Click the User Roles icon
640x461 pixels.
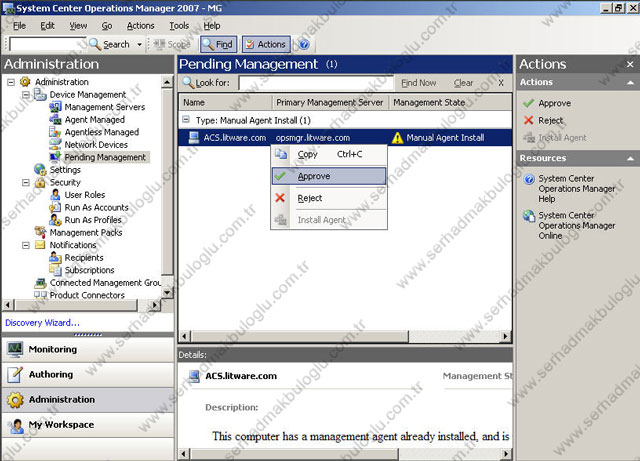pyautogui.click(x=55, y=195)
